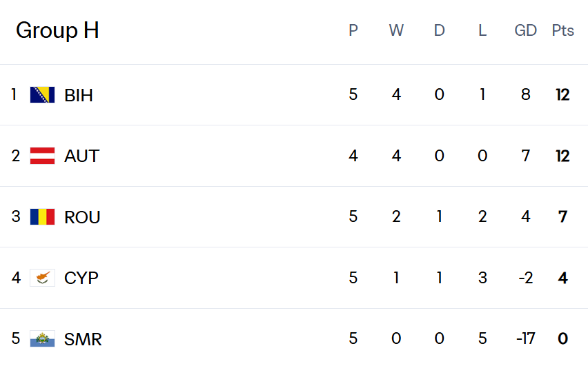Click the W column header
Viewport: 588px width, 366px height.
396,30
